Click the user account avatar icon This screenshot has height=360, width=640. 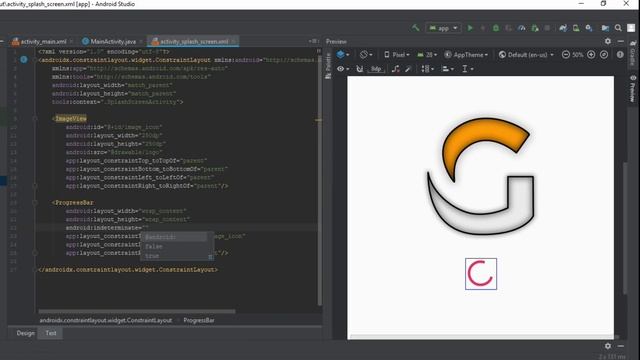point(631,28)
